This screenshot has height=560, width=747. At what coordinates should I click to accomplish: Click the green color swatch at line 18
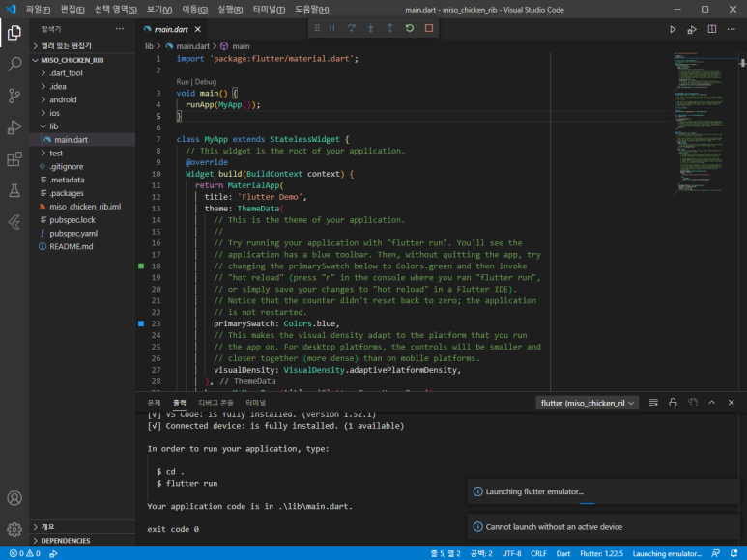pyautogui.click(x=141, y=266)
